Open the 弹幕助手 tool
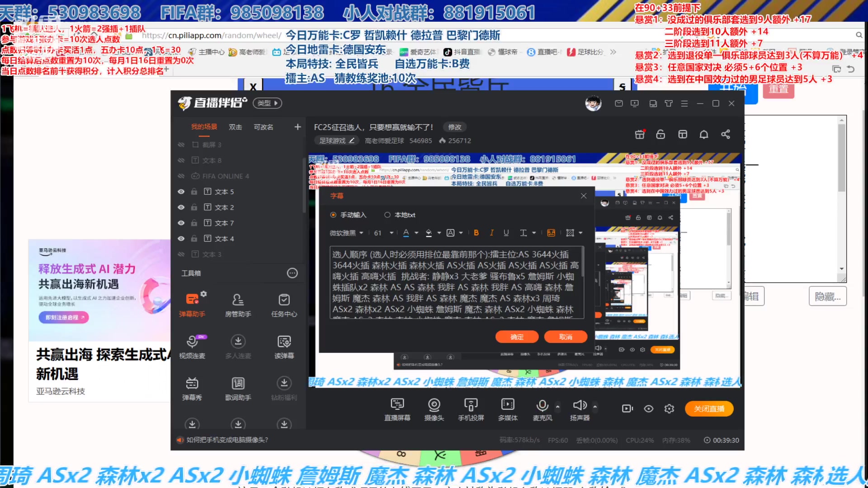Screen dimensions: 868x488 (192, 304)
